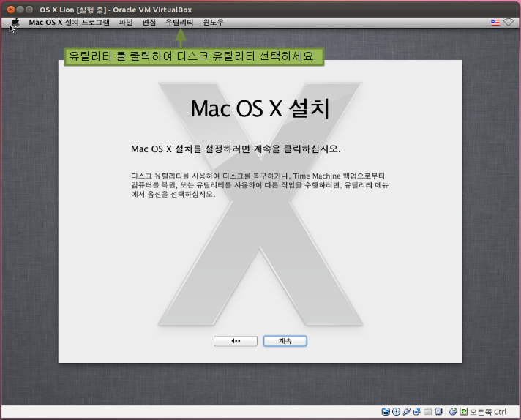Close the VirtualBox window

tap(11, 10)
